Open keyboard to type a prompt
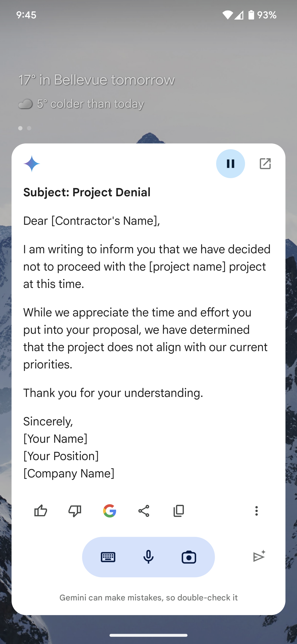Screen dimensions: 297x644 click(x=108, y=557)
